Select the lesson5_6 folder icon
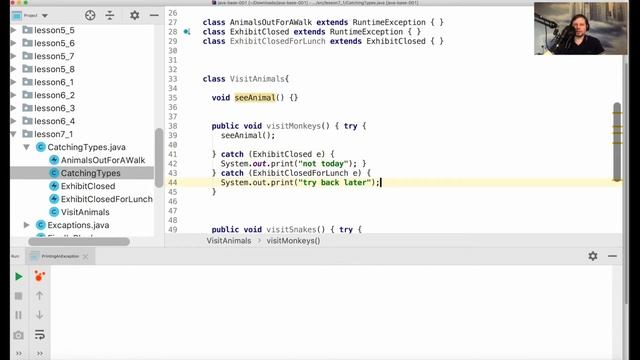 pos(27,43)
